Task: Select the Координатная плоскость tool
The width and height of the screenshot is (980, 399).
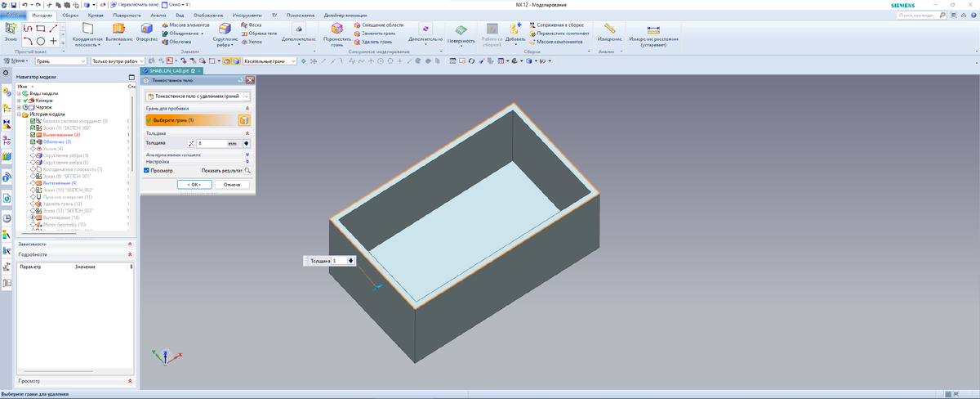Action: (x=87, y=34)
